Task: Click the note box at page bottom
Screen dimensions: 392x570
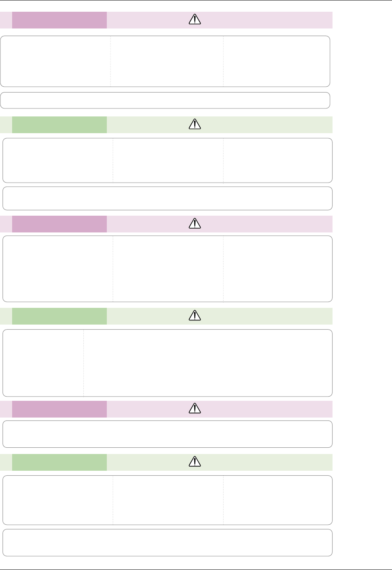Action: coord(168,543)
